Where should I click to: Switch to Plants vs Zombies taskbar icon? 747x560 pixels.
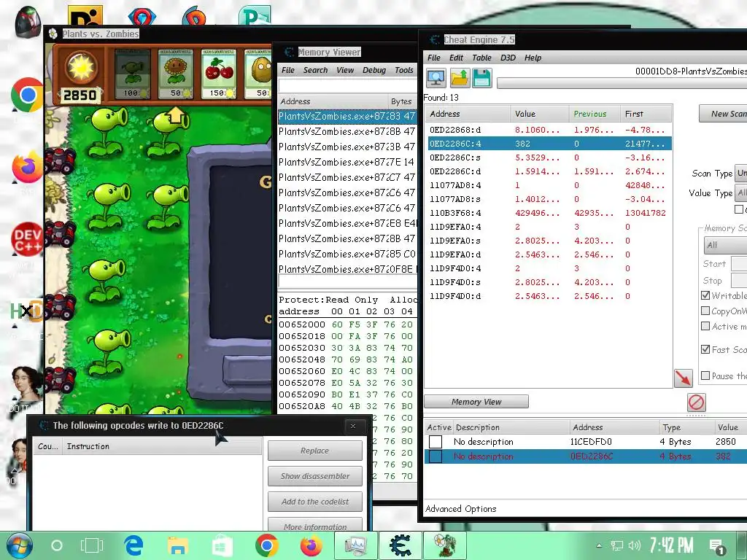[x=444, y=545]
